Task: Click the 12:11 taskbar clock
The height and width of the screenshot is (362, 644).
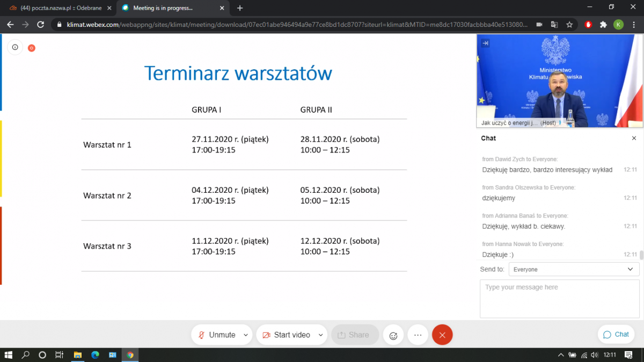Action: pyautogui.click(x=610, y=355)
